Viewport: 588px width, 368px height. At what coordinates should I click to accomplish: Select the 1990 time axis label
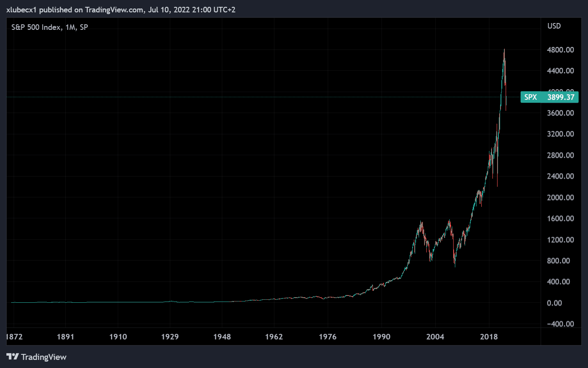(x=381, y=337)
